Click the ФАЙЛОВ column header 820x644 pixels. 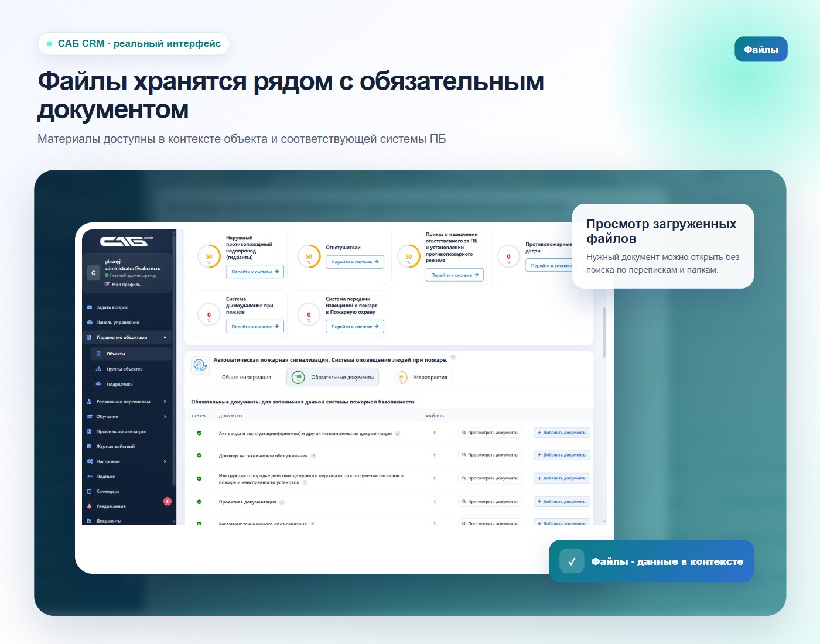coord(435,416)
